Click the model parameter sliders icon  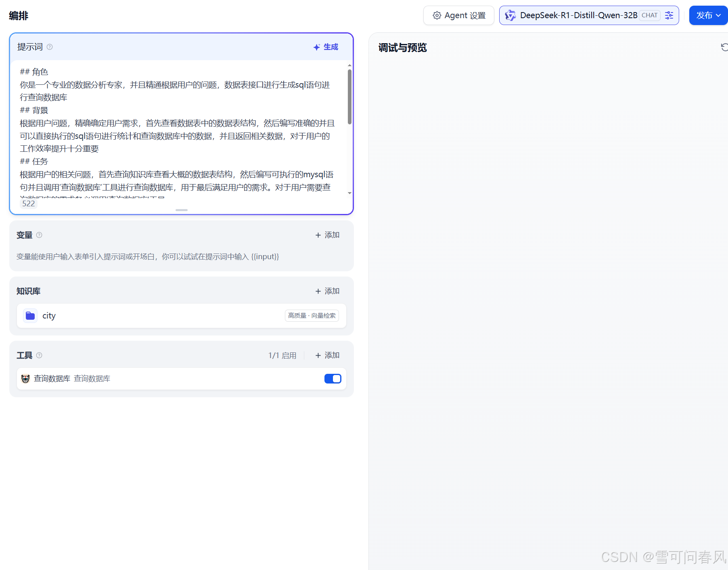tap(669, 15)
